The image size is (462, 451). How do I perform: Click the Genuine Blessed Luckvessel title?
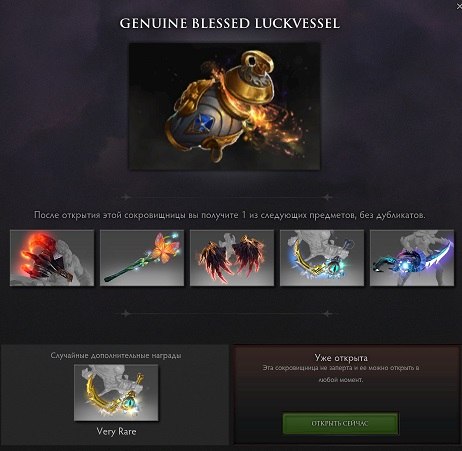pos(230,23)
